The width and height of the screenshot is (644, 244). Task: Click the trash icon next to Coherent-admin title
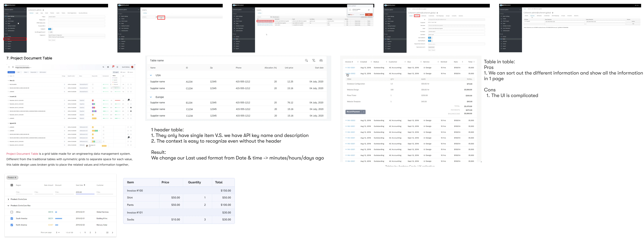[43, 10]
